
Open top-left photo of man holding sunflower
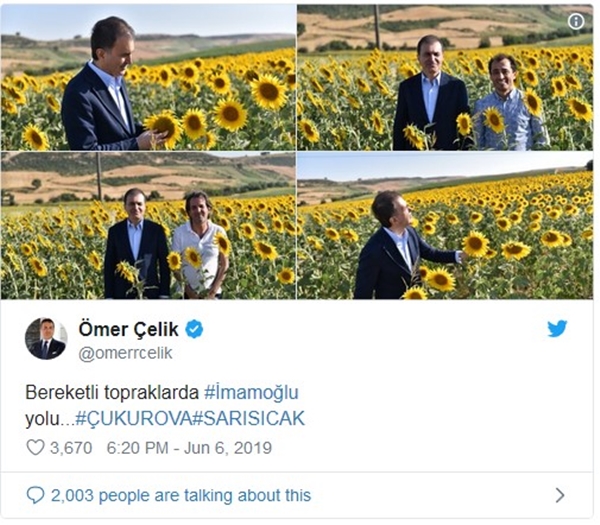149,77
